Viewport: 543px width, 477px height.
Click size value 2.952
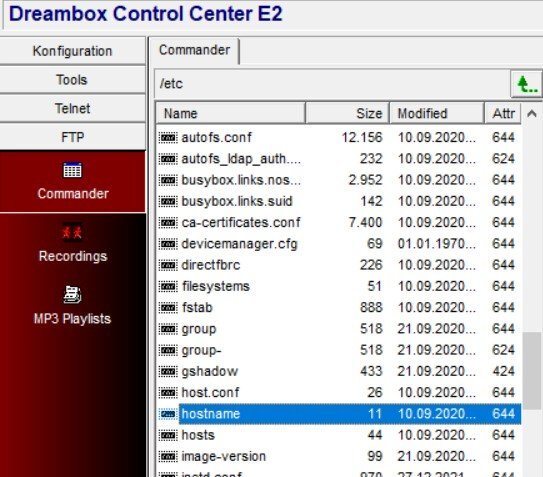(x=365, y=180)
